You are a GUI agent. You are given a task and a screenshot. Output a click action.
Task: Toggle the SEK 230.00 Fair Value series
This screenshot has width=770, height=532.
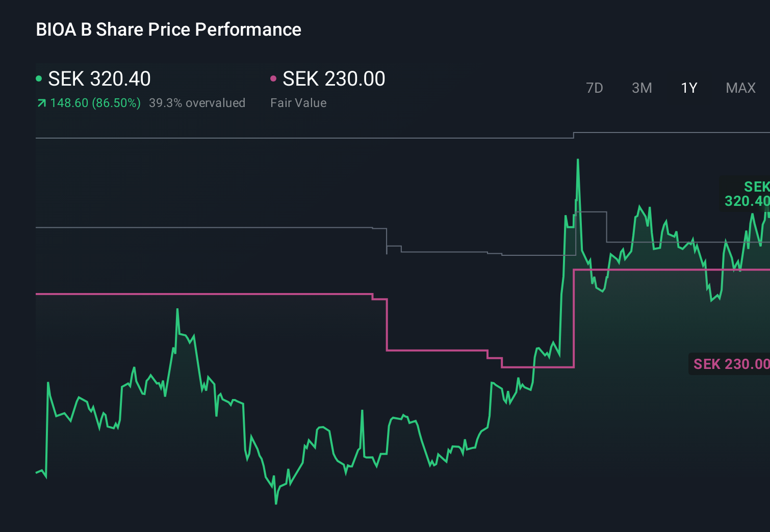point(333,79)
